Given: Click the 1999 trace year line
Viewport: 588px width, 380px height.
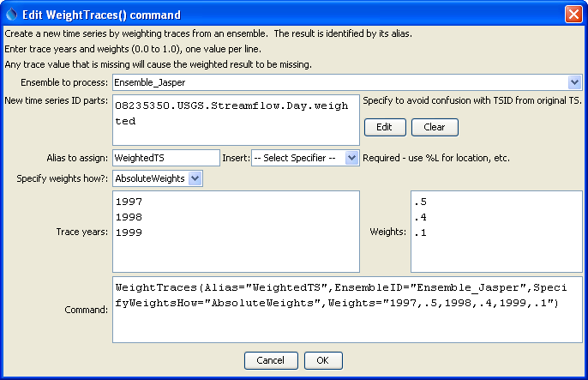Looking at the screenshot, I should [131, 232].
